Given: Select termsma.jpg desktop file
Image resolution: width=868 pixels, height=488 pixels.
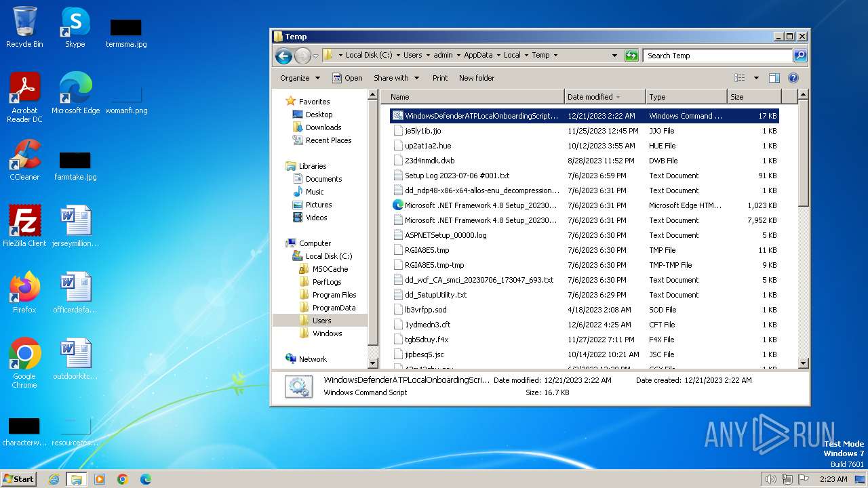Looking at the screenshot, I should coord(126,33).
